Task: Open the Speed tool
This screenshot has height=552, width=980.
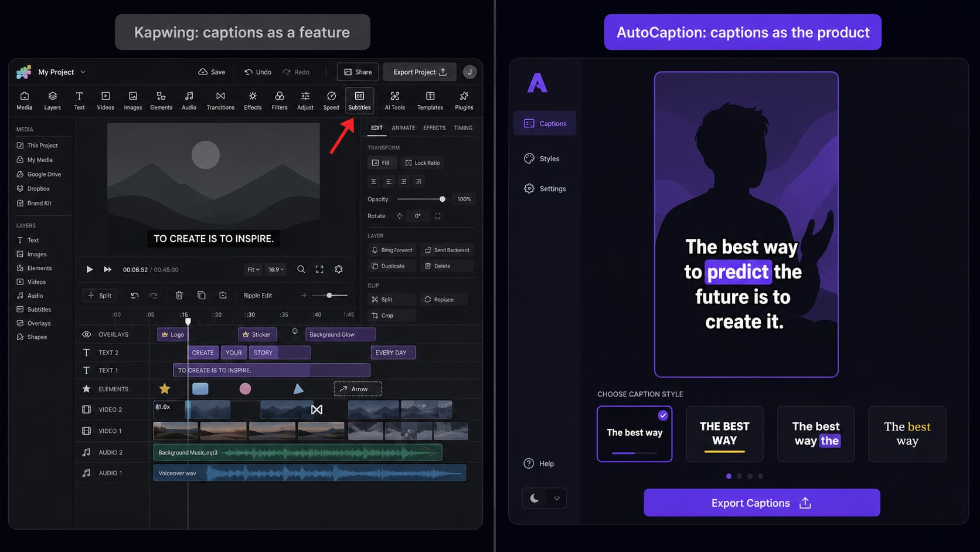Action: coord(331,100)
